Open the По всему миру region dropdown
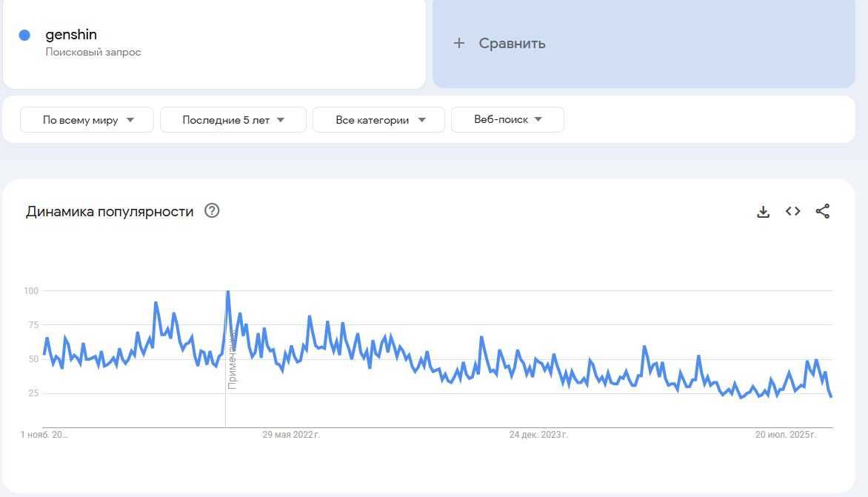This screenshot has height=497, width=868. coord(87,120)
